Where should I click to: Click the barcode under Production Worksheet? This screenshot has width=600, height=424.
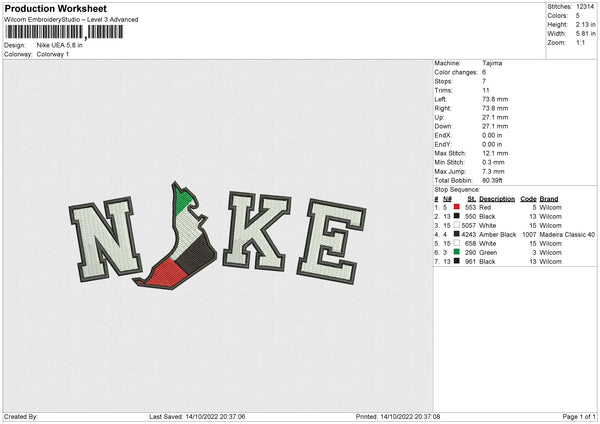64,32
